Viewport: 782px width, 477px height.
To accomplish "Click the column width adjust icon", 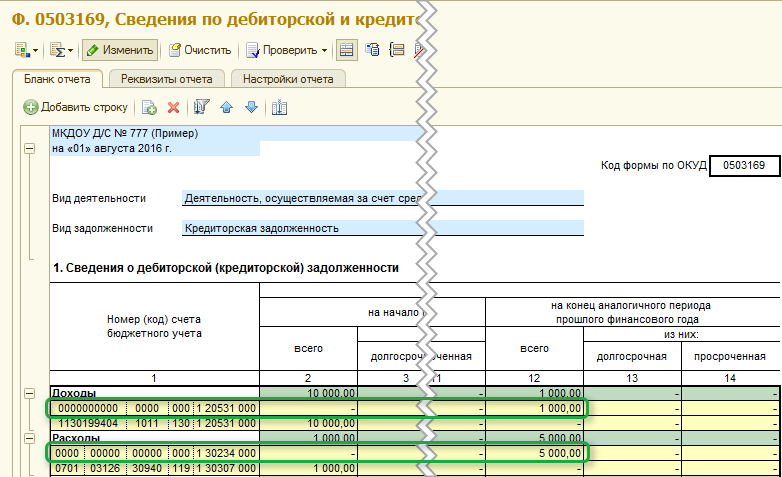I will 279,107.
